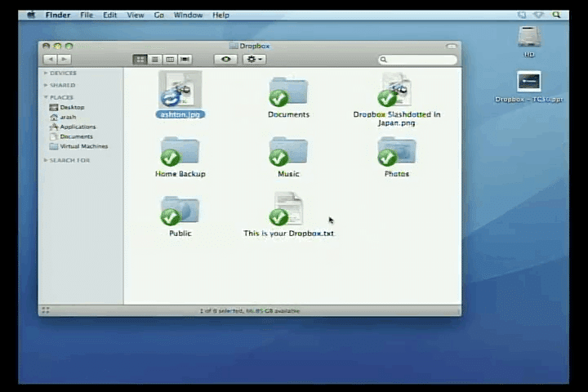Expand the SEARCH FOR sidebar section
This screenshot has height=392, width=588.
[x=46, y=160]
